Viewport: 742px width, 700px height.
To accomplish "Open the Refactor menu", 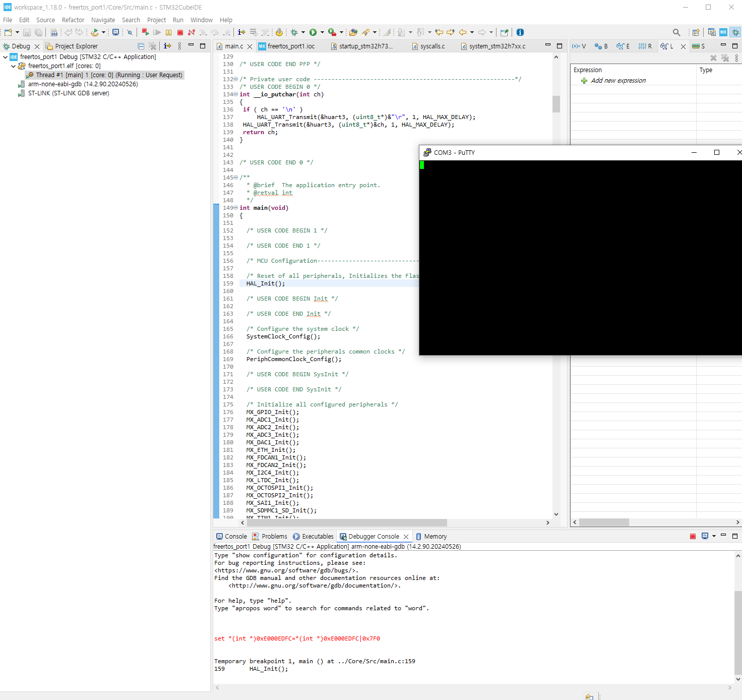I will (x=73, y=20).
